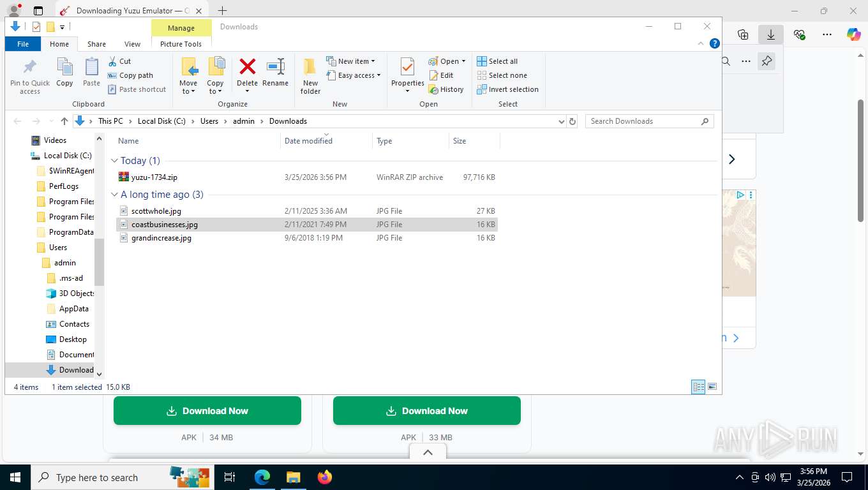
Task: Switch to the Share ribbon tab
Action: pyautogui.click(x=96, y=44)
